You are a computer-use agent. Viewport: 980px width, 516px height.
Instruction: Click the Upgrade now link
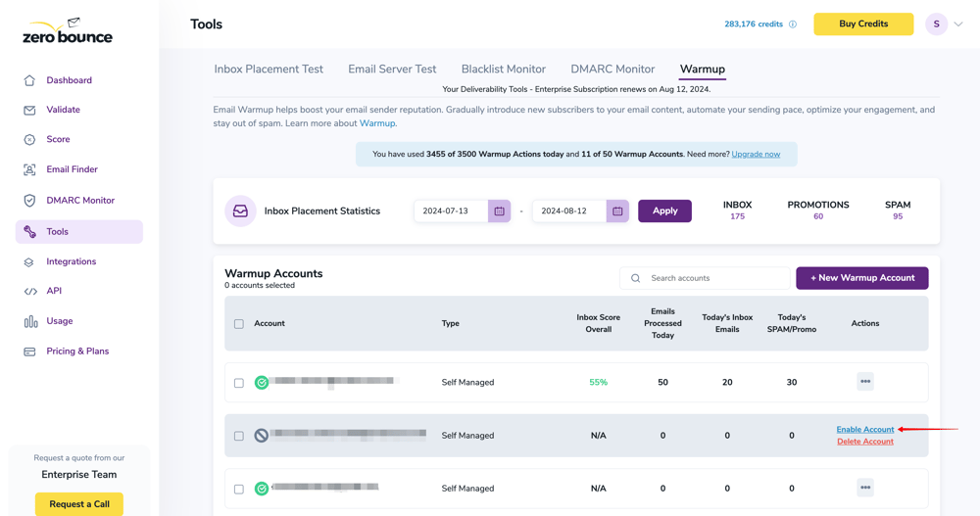tap(756, 155)
